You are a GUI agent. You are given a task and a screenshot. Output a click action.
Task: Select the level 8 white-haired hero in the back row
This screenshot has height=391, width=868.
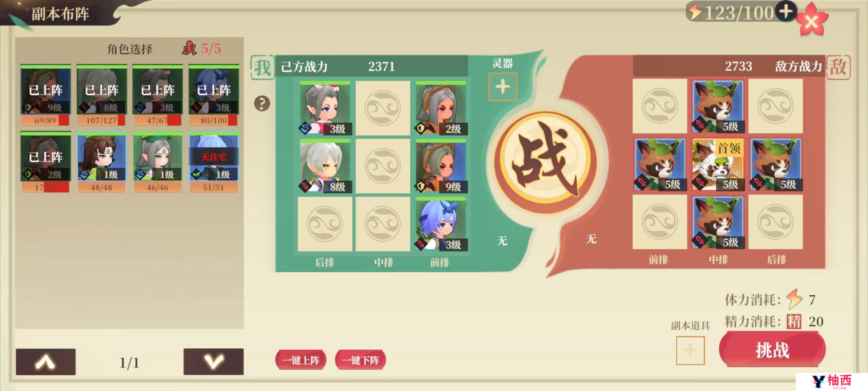coord(325,166)
